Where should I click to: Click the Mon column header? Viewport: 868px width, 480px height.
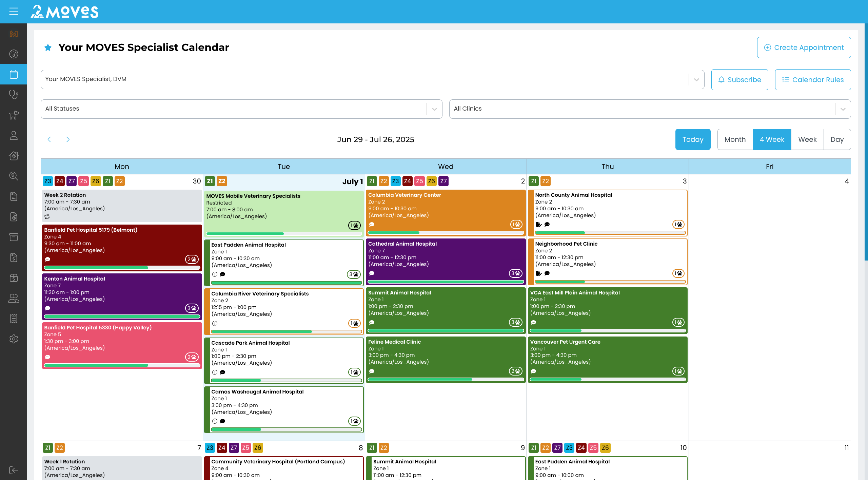(122, 167)
